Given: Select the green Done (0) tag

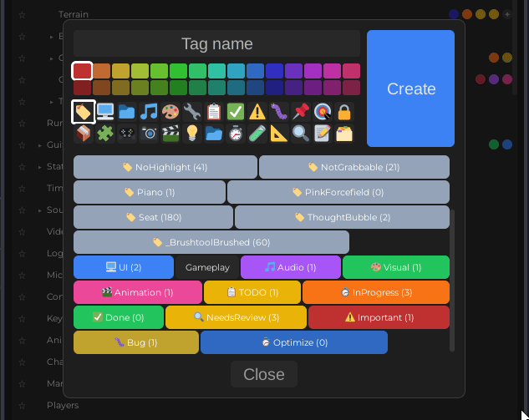Looking at the screenshot, I should (119, 317).
